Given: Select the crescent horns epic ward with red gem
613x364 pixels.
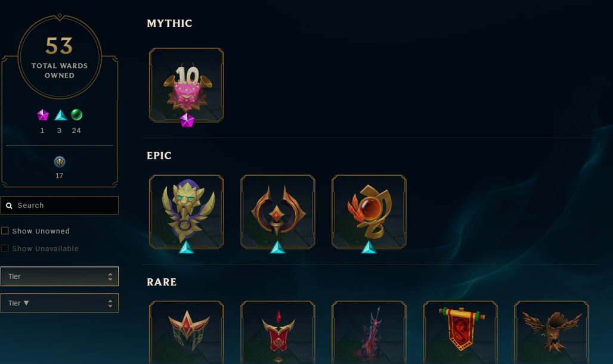Looking at the screenshot, I should [x=277, y=211].
